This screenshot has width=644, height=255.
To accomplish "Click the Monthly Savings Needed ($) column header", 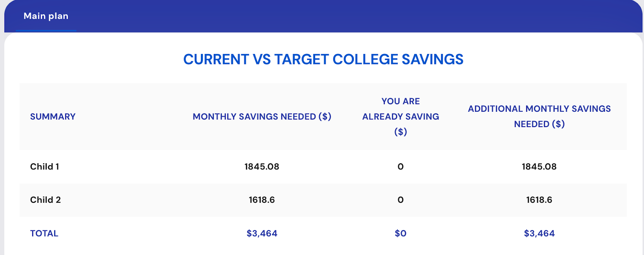I will (262, 117).
